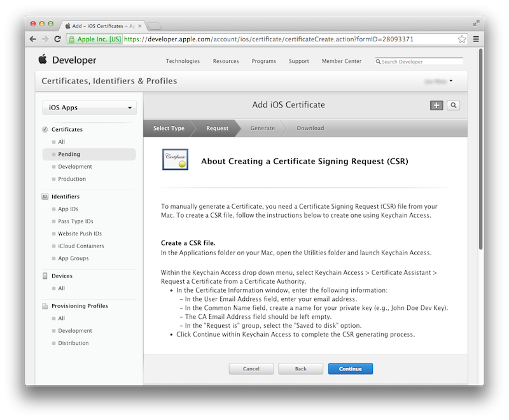Image resolution: width=509 pixels, height=420 pixels.
Task: Click the Certificates sidebar heading
Action: (x=67, y=130)
